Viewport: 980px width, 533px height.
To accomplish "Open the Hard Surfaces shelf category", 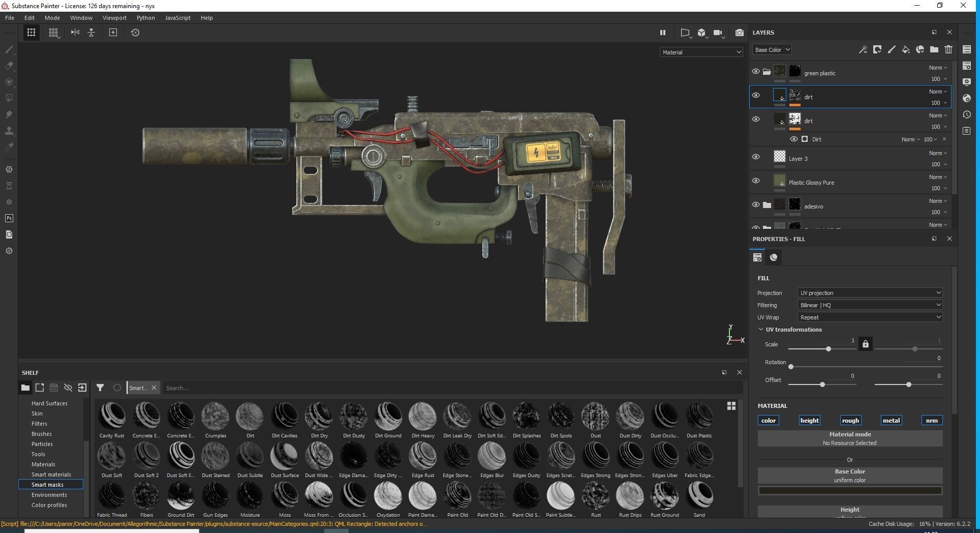I will coord(49,403).
